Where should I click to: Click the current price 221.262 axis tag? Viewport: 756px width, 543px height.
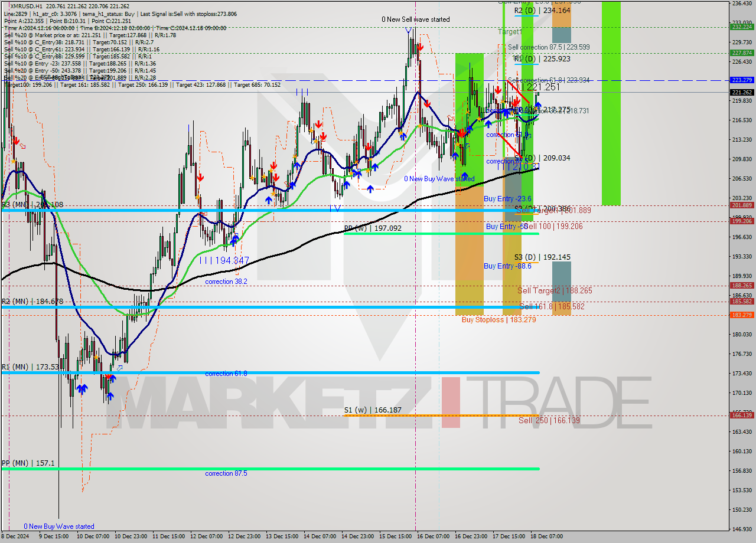742,92
